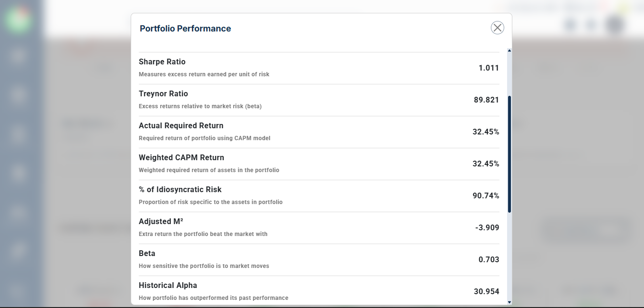Select the Actual Required Return label
The height and width of the screenshot is (308, 644).
pyautogui.click(x=181, y=126)
